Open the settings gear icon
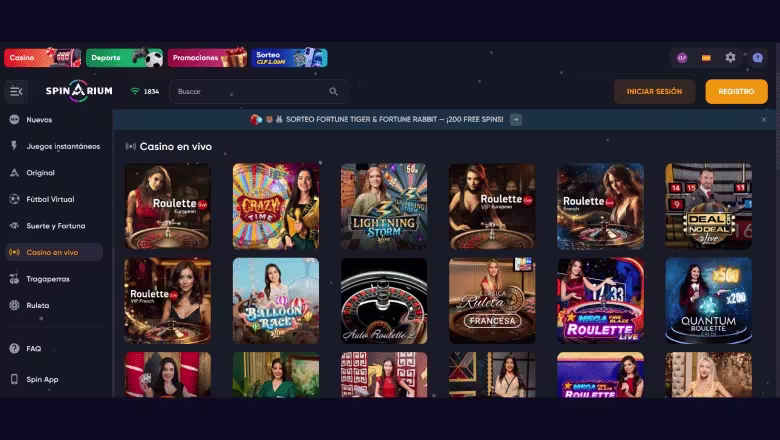 pyautogui.click(x=730, y=58)
